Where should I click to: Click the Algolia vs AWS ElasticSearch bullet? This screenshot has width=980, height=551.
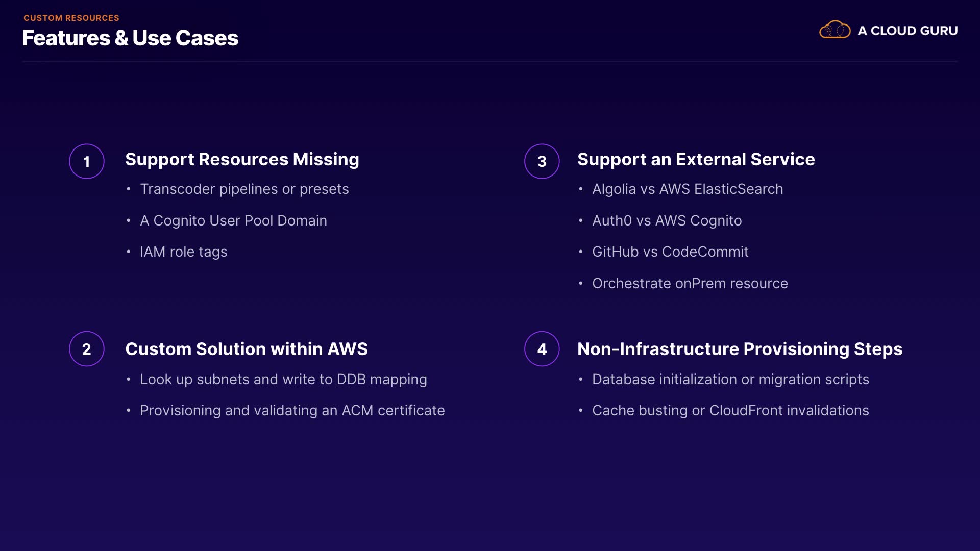[687, 189]
